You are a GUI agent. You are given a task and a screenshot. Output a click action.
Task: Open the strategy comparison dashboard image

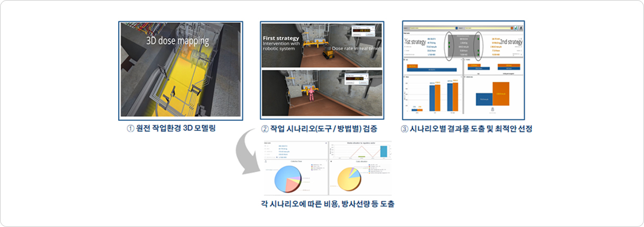(464, 70)
